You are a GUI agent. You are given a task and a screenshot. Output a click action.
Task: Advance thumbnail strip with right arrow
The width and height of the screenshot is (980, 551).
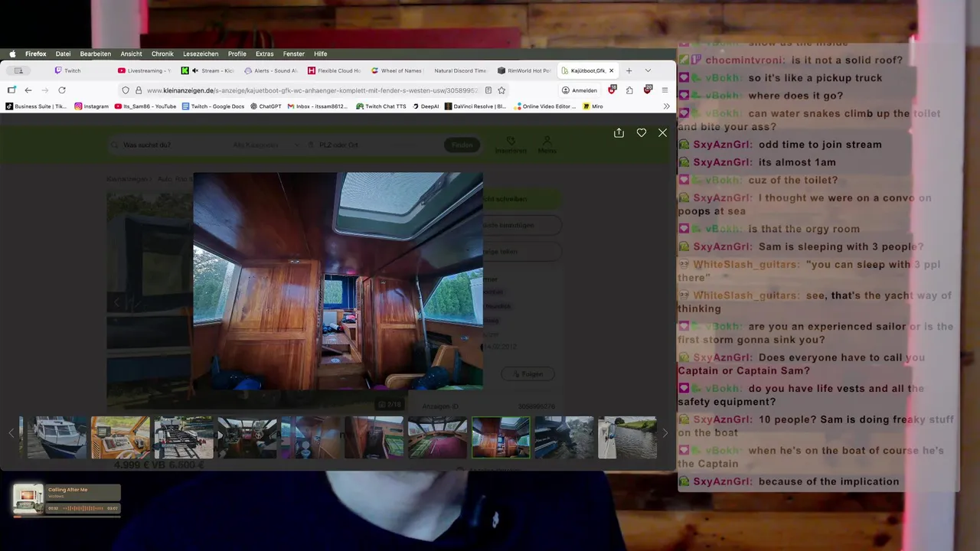665,433
